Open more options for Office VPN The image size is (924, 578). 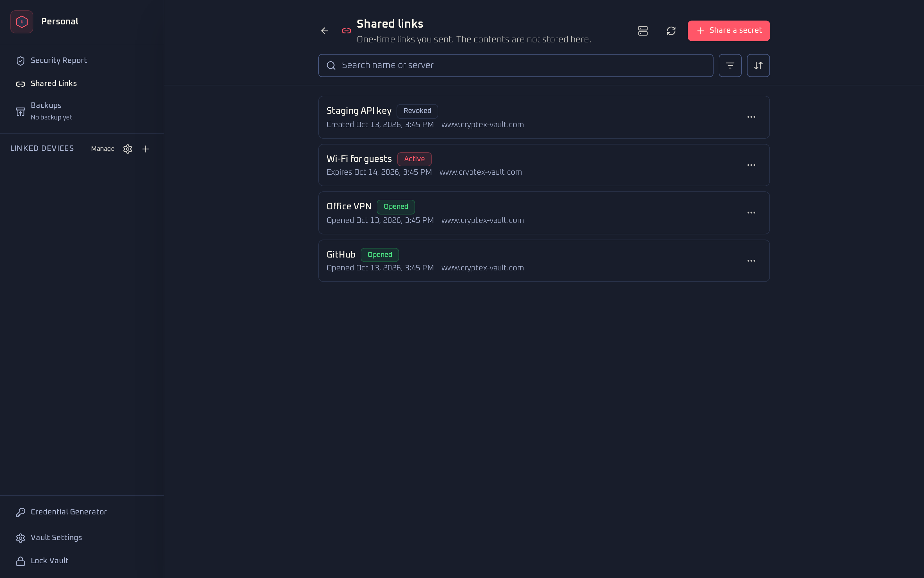tap(751, 213)
